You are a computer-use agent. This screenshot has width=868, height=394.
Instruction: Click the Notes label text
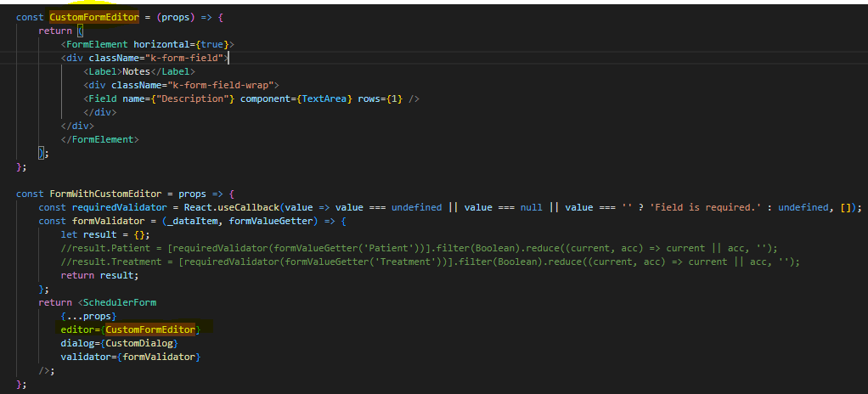(x=136, y=71)
